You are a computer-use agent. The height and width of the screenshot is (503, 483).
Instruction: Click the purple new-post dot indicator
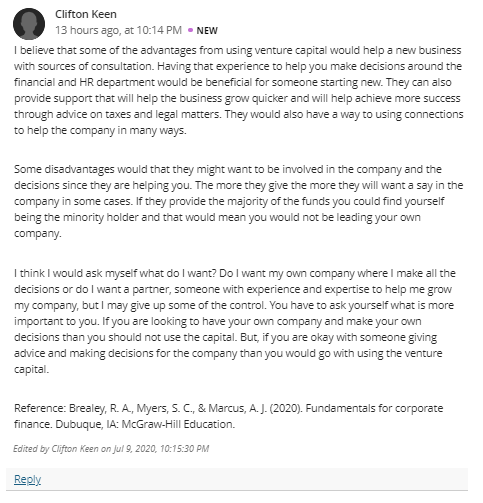190,30
